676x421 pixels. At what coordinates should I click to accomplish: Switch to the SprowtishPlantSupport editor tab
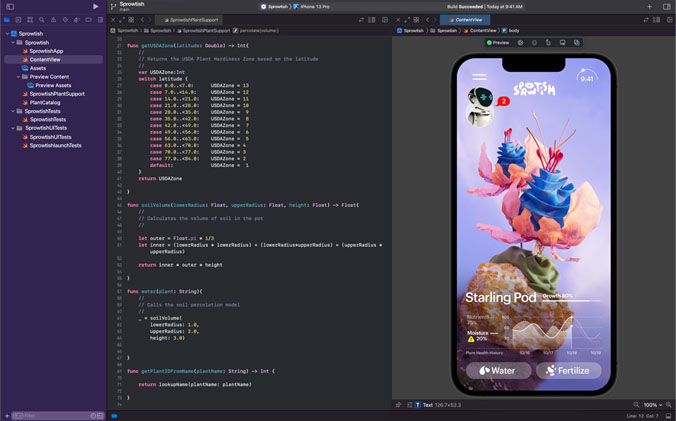pyautogui.click(x=190, y=20)
